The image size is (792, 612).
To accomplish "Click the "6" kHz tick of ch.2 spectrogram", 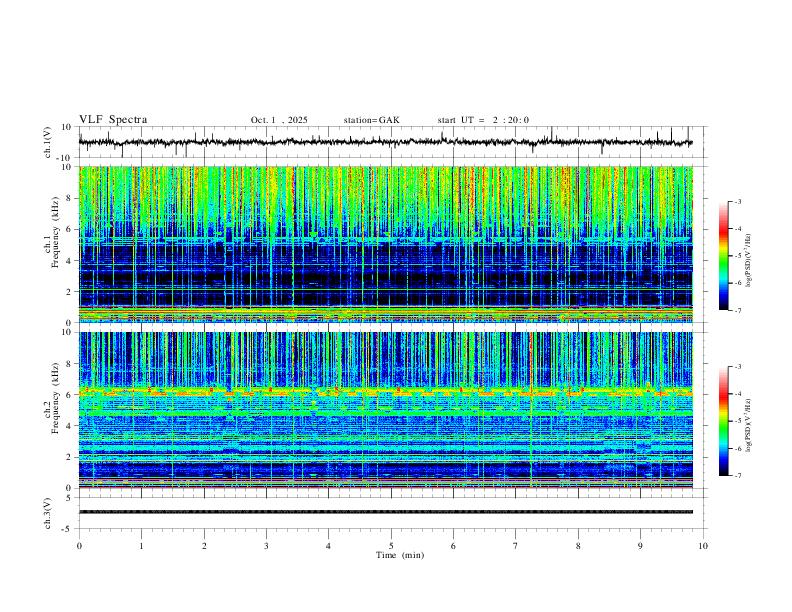I will pos(69,395).
